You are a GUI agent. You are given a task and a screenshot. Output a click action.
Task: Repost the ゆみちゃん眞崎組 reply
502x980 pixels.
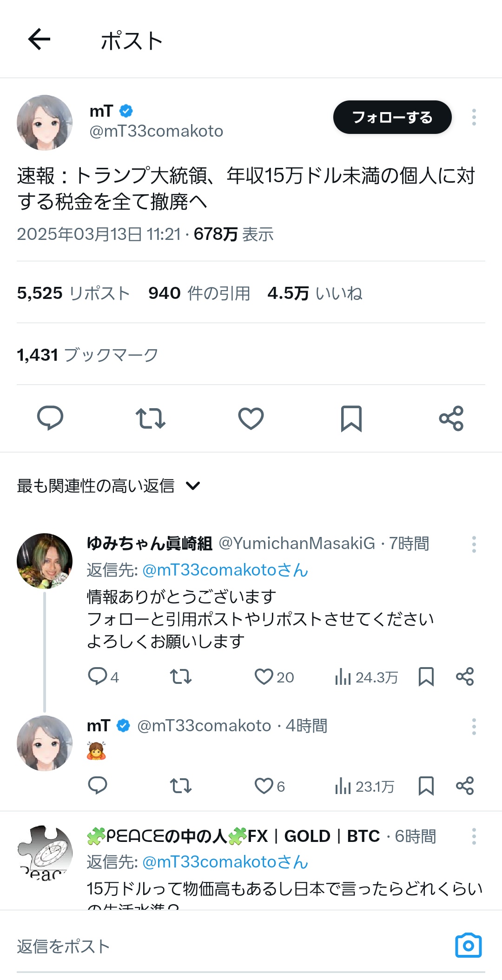180,677
